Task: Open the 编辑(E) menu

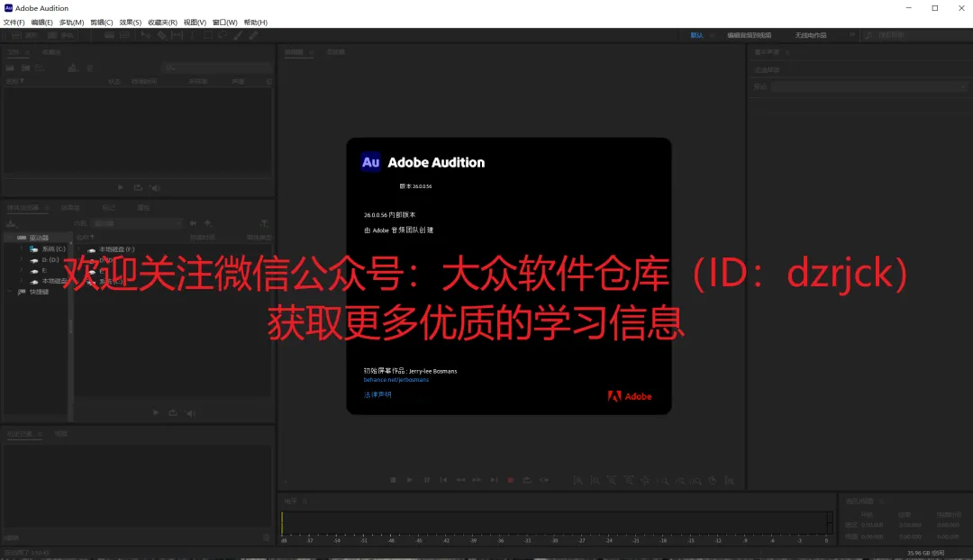Action: click(41, 23)
